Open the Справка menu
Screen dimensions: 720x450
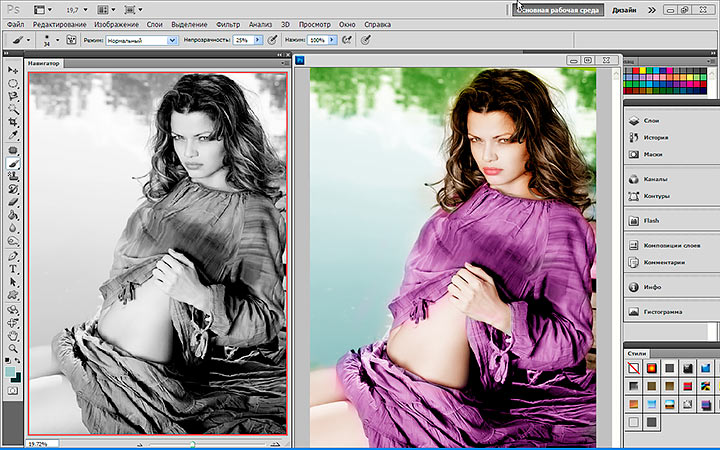377,24
